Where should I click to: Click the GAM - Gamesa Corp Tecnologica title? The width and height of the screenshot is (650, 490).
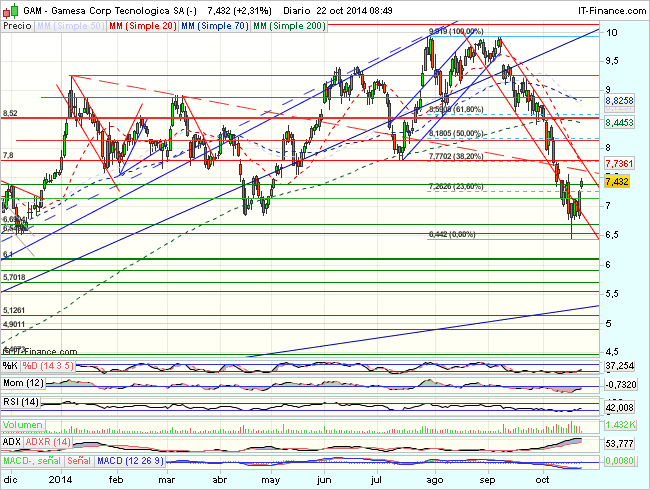[x=104, y=11]
